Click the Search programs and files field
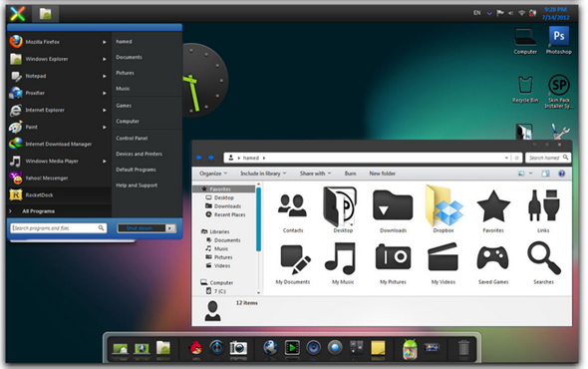Screen dimensions: 588x369 (x=59, y=227)
